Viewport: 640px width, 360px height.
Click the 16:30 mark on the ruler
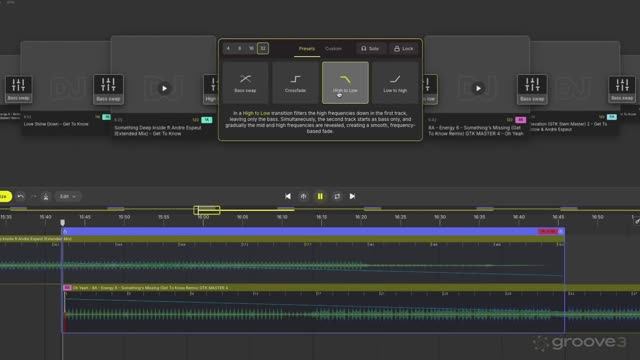[440, 217]
